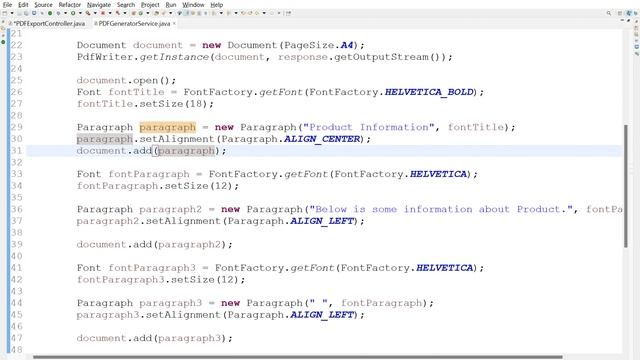Screen dimensions: 640x360
Task: Click 'document.add' on line 31
Action: (114, 151)
